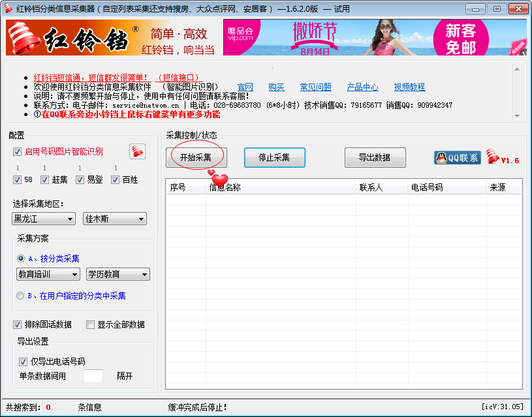Open the 教育培训 category dropdown
This screenshot has width=532, height=417.
pyautogui.click(x=48, y=274)
